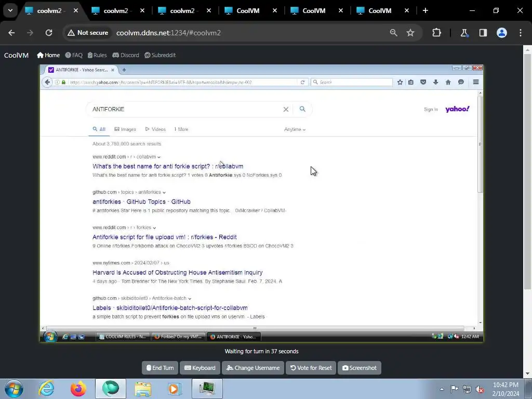Switch to the third coolvm2 tab
Screen dimensions: 532x399
point(182,11)
